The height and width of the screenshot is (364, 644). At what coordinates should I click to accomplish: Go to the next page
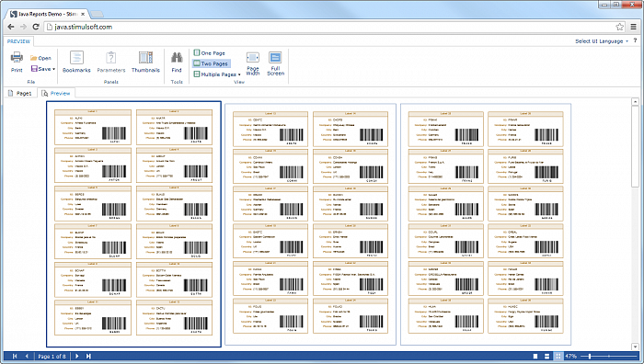[76, 357]
